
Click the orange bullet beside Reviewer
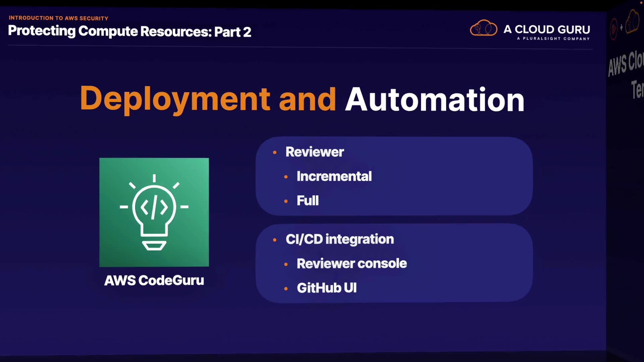coord(275,152)
